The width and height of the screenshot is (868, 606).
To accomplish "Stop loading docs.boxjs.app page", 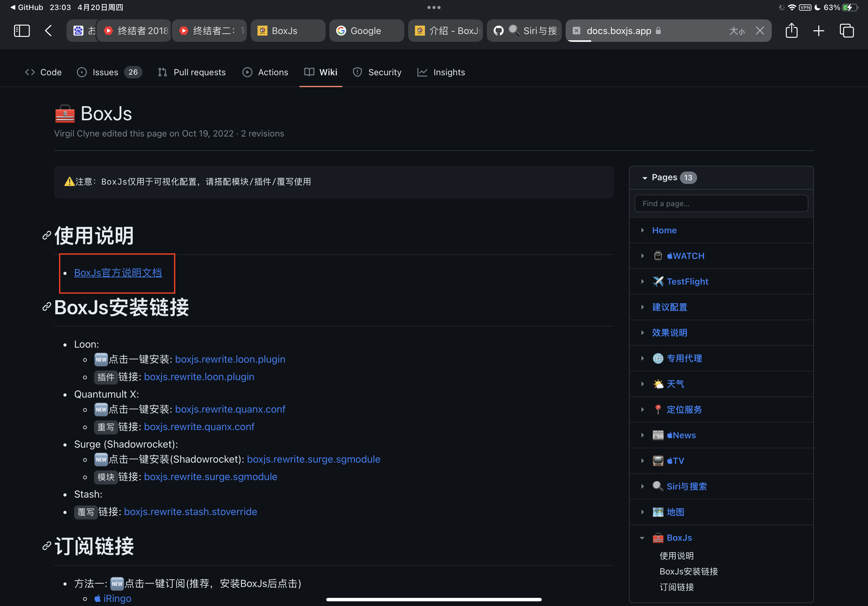I will pos(760,31).
